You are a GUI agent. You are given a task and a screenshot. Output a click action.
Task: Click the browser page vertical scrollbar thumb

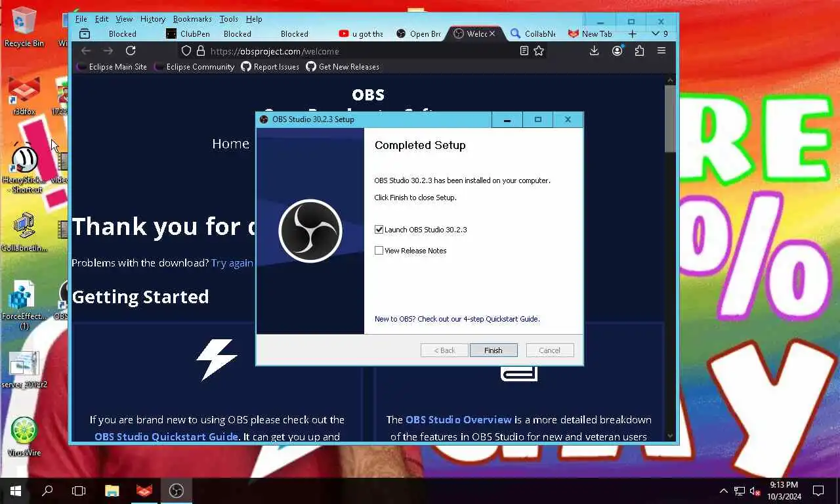[670, 118]
